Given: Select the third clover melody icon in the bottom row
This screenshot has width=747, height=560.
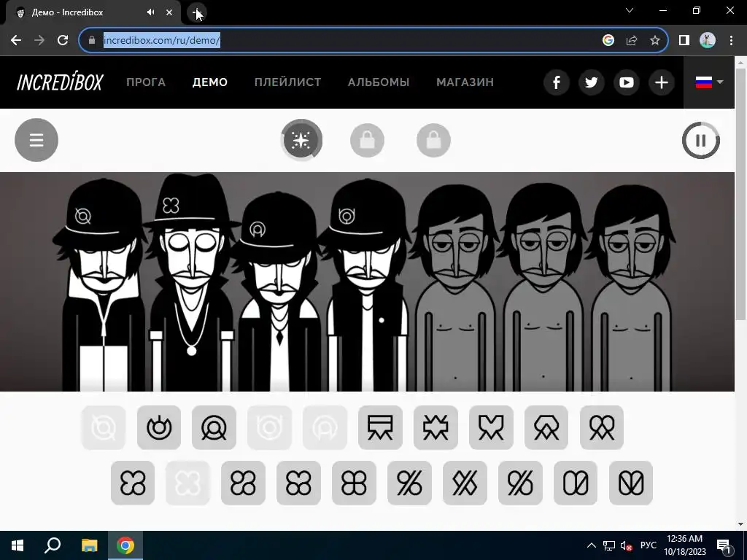Looking at the screenshot, I should tap(243, 483).
